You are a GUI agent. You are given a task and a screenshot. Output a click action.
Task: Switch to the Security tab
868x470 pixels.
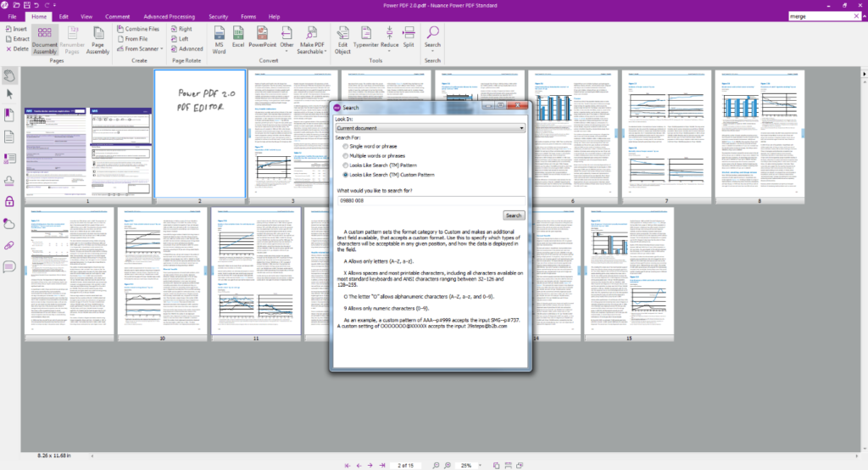pos(218,17)
